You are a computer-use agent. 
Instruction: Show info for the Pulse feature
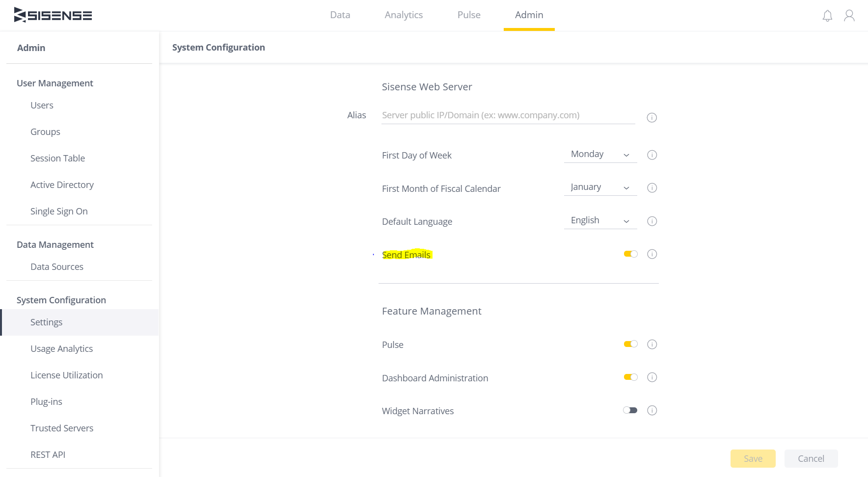[x=652, y=344]
